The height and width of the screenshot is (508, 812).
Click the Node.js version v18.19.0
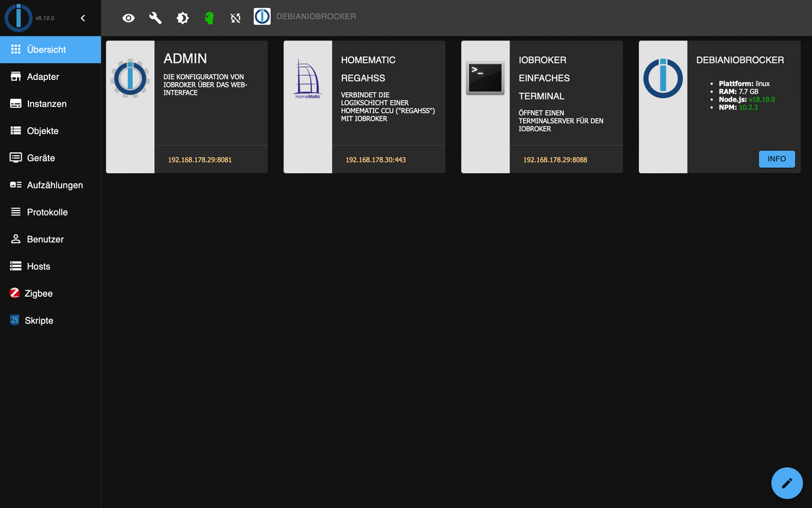point(761,99)
